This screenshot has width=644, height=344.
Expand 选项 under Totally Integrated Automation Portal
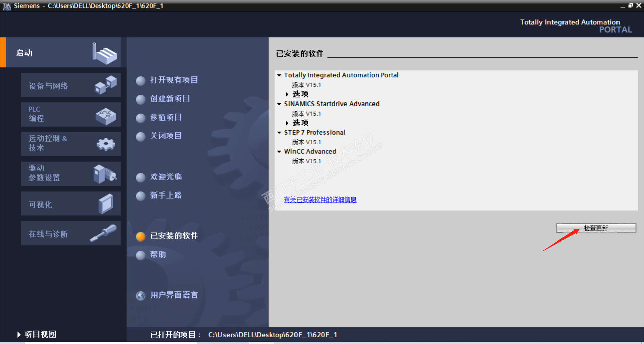click(287, 94)
